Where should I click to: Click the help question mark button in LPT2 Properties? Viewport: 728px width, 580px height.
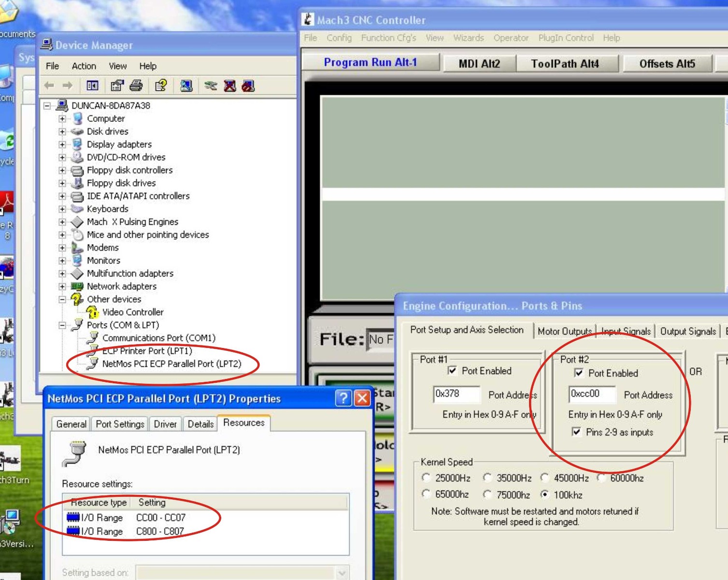click(x=343, y=398)
